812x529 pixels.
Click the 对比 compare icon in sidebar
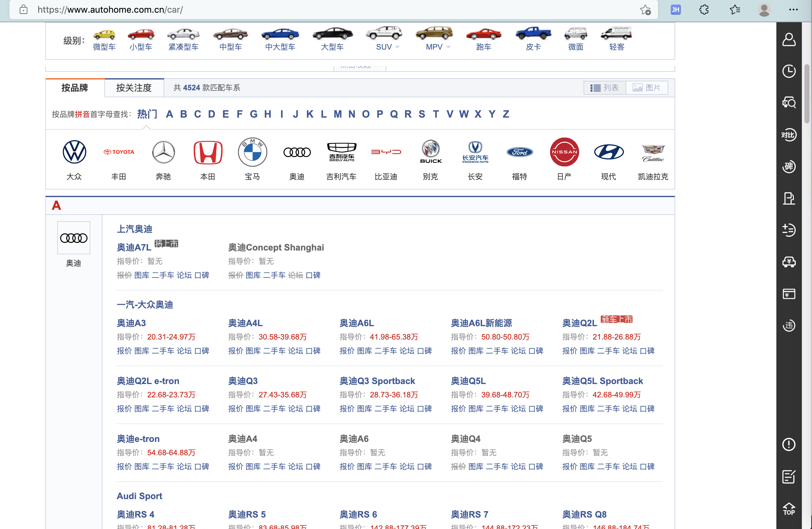point(789,135)
